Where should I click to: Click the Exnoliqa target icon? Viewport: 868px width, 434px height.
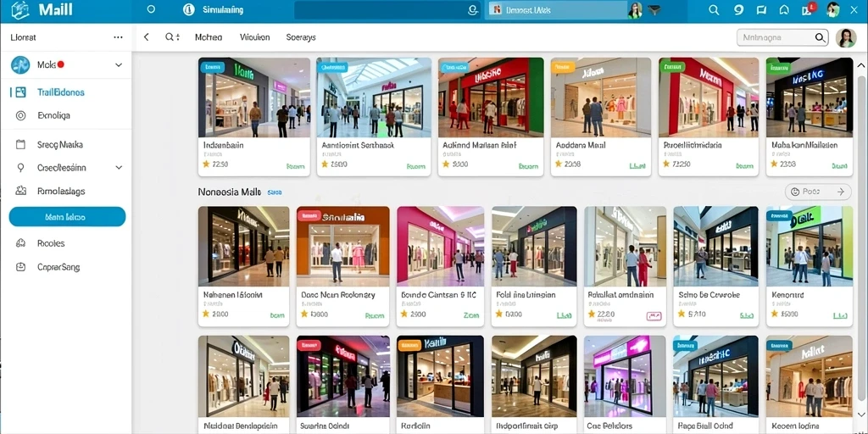coord(20,115)
